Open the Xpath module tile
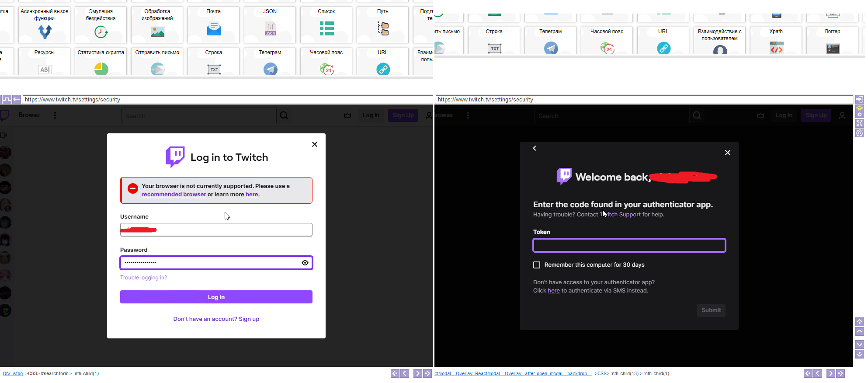The height and width of the screenshot is (383, 868). point(776,42)
